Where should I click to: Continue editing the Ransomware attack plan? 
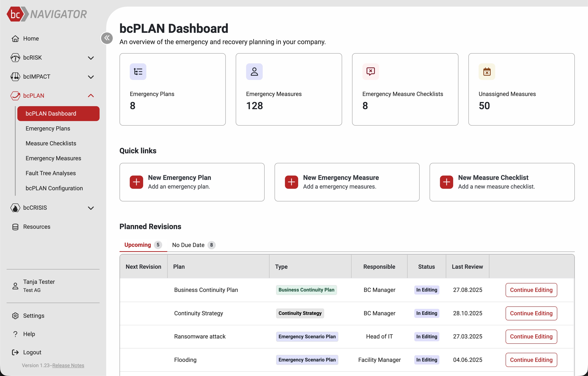click(x=531, y=336)
